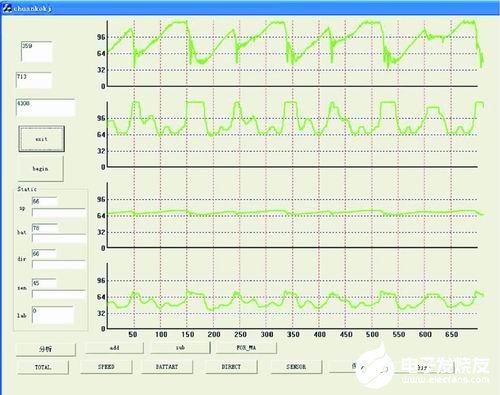The image size is (500, 395).
Task: Click the progress bar under sen field
Action: 59,295
